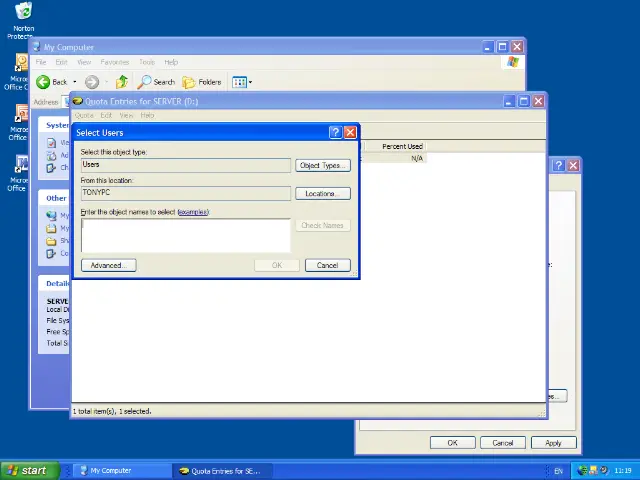The image size is (640, 480).
Task: Switch to My Computer taskbar button
Action: [111, 470]
